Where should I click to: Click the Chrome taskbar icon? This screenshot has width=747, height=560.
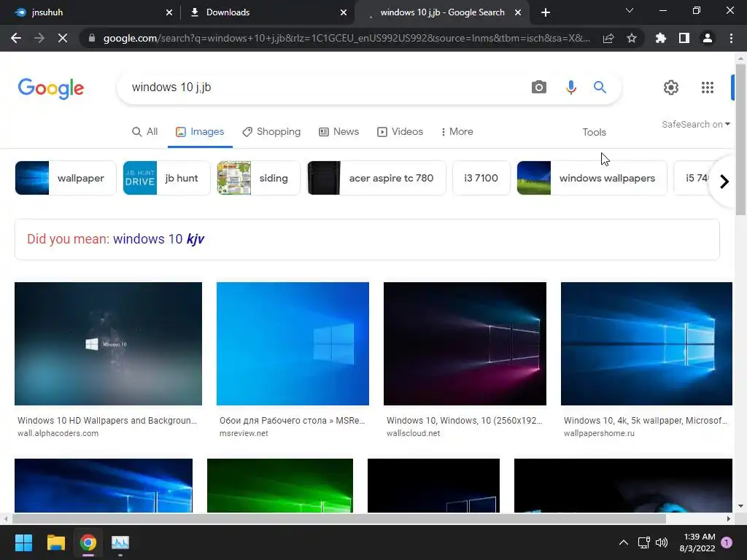[x=88, y=542]
